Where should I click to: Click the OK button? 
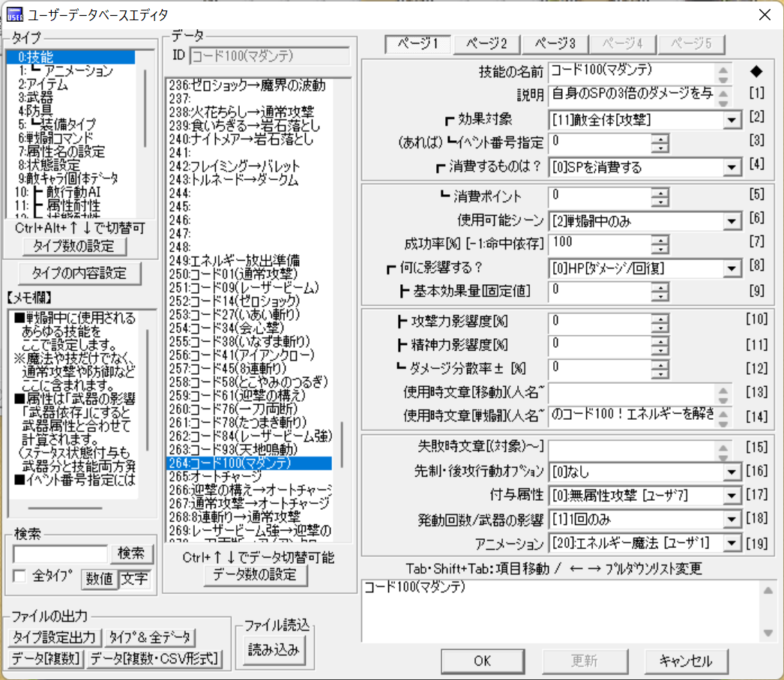[x=483, y=661]
